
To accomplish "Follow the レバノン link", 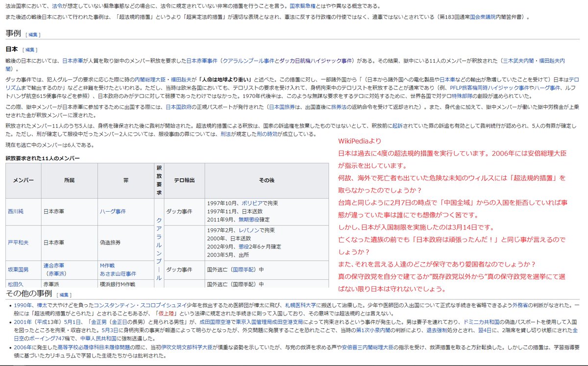I will click(250, 230).
